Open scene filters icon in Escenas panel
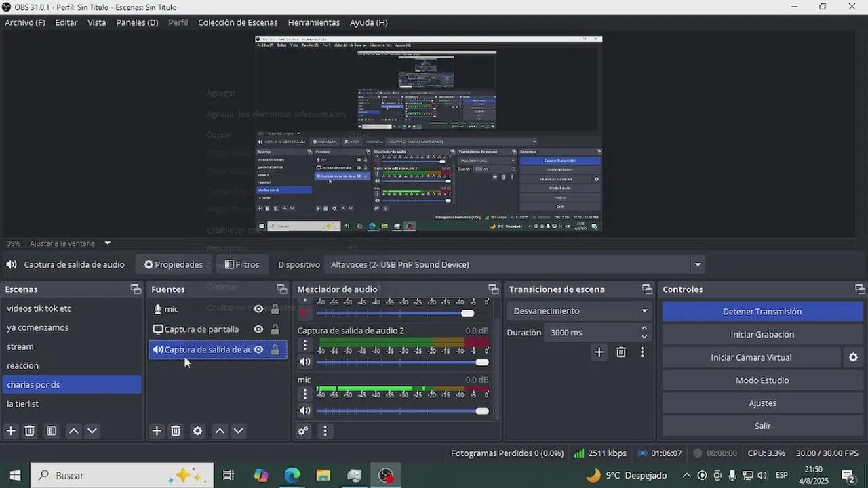Screen dimensions: 868x488 (x=52, y=431)
